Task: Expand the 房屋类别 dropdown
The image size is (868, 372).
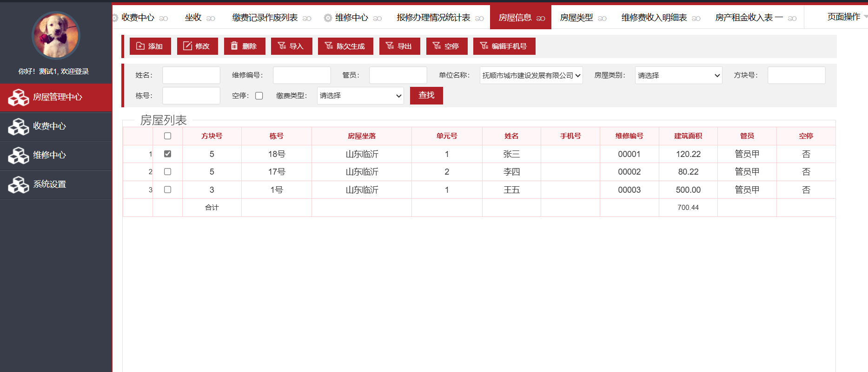Action: [x=678, y=75]
